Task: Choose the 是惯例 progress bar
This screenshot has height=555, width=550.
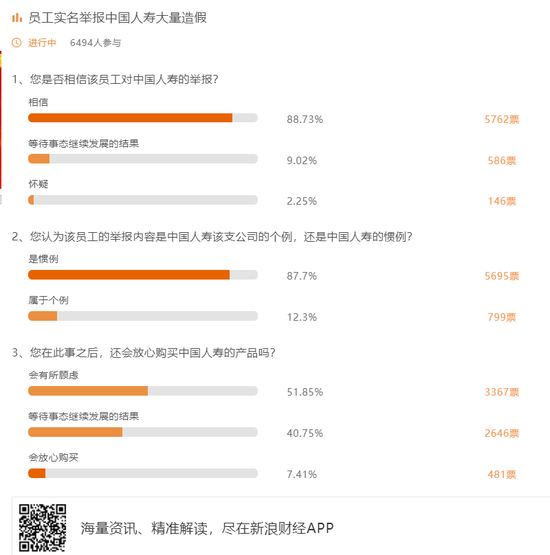Action: point(143,275)
